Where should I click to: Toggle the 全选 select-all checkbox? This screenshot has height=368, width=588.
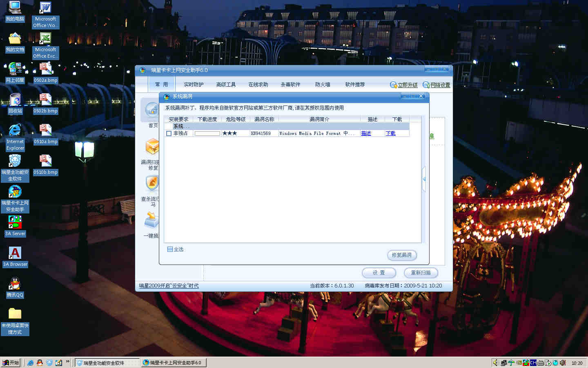(x=170, y=249)
